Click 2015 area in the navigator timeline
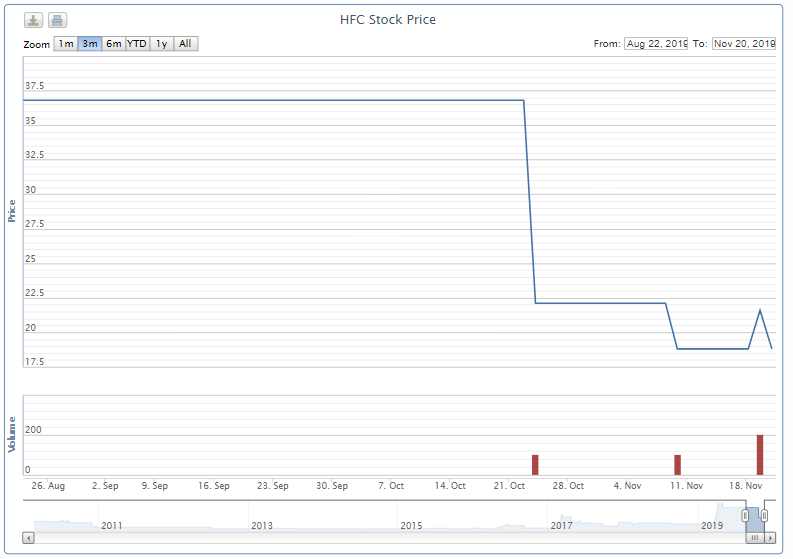Screen dimensions: 793x559 point(411,526)
